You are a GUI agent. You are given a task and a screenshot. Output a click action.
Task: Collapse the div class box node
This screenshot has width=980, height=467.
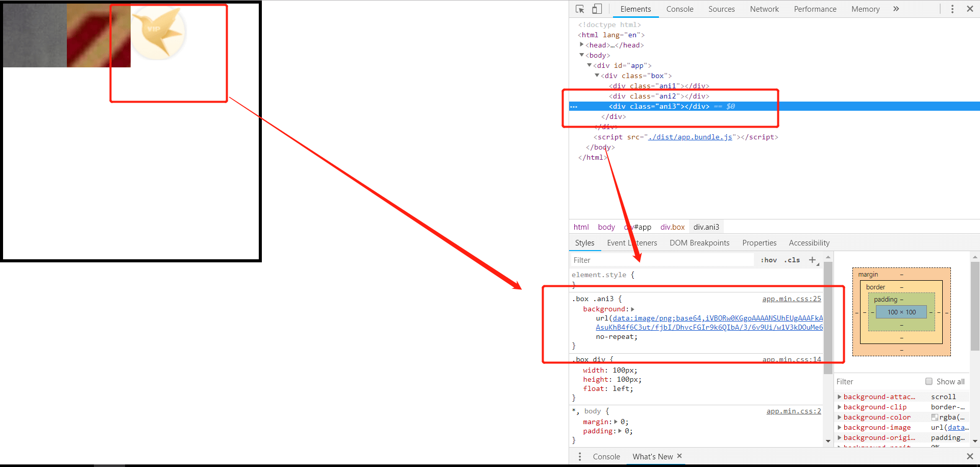(x=597, y=76)
